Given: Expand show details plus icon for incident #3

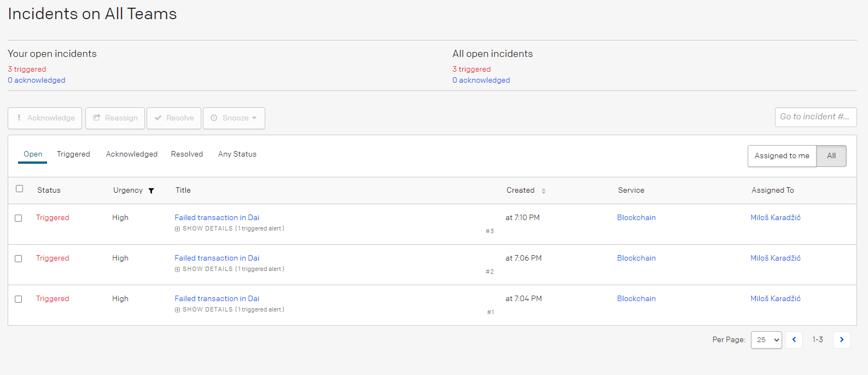Looking at the screenshot, I should tap(177, 229).
